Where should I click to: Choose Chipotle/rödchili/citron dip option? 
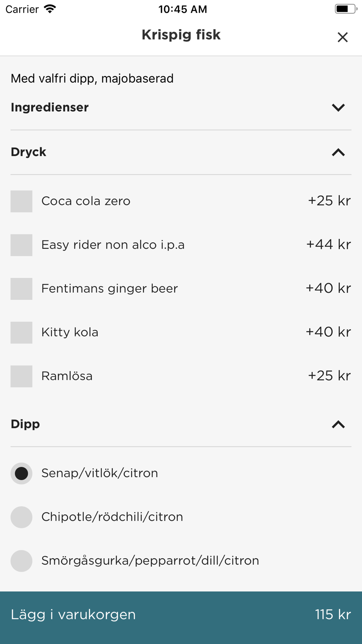tap(21, 517)
